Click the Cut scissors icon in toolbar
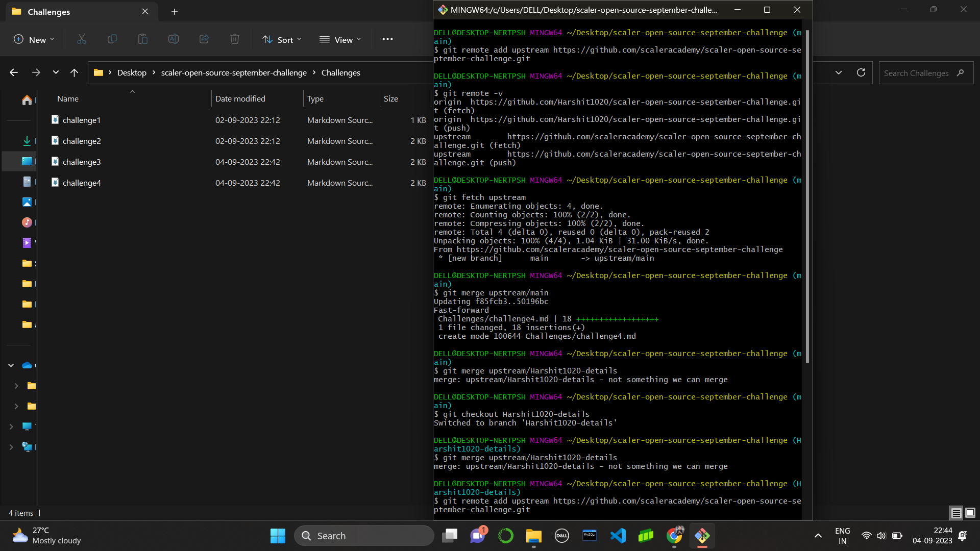Viewport: 980px width, 551px height. click(82, 39)
